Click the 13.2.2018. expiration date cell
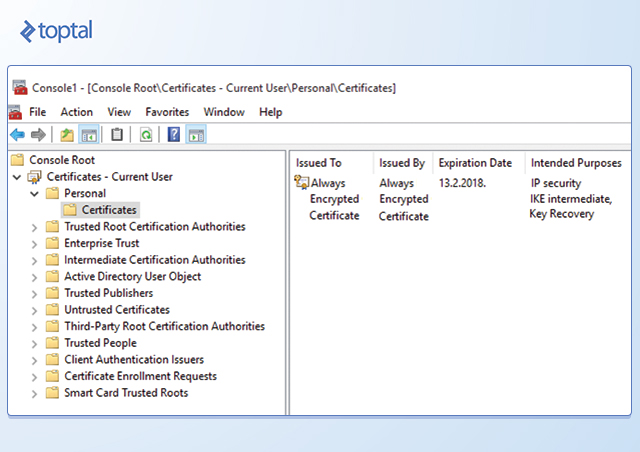The height and width of the screenshot is (452, 640). (x=462, y=183)
